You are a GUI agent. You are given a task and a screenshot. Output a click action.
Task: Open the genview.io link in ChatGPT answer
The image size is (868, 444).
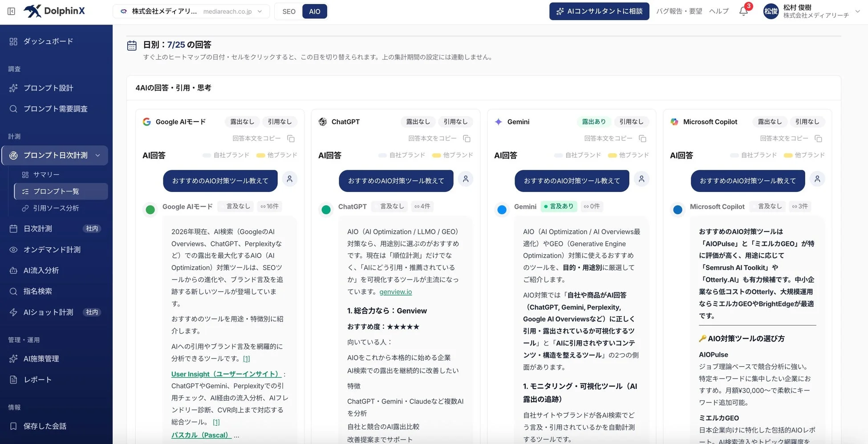coord(396,292)
